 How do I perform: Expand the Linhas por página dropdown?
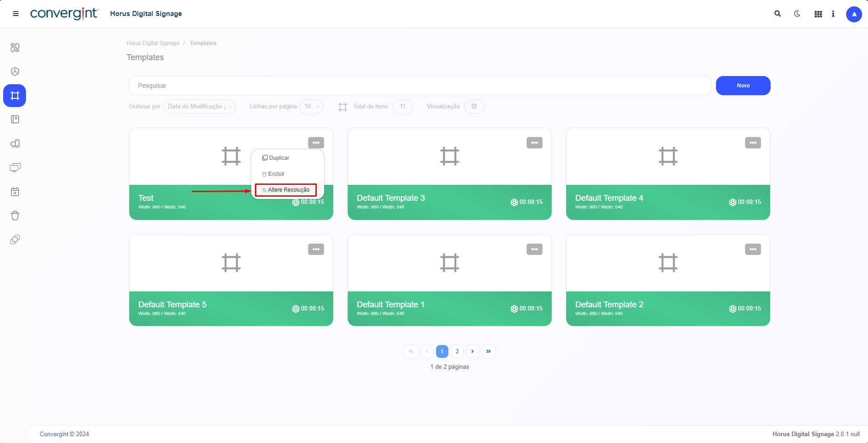tap(311, 107)
